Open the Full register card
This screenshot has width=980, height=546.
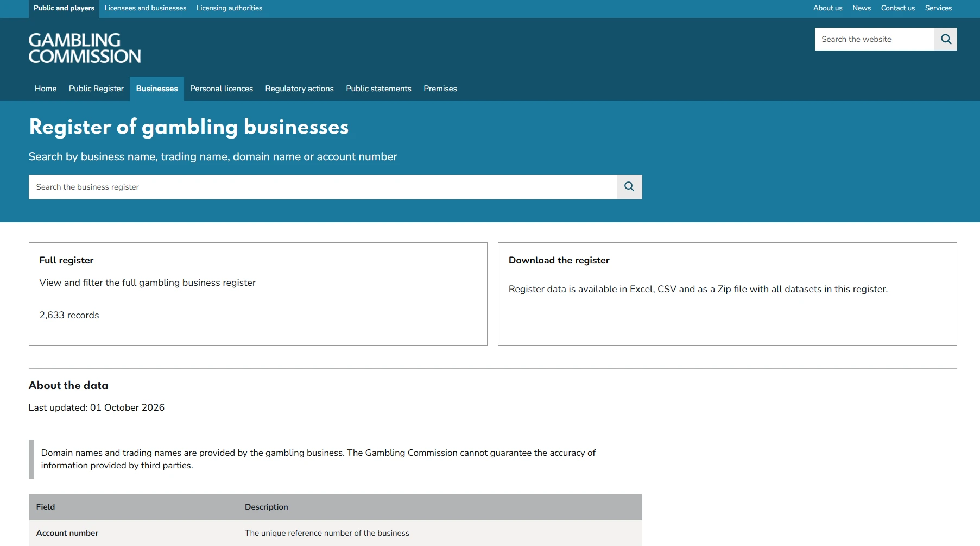pos(258,294)
